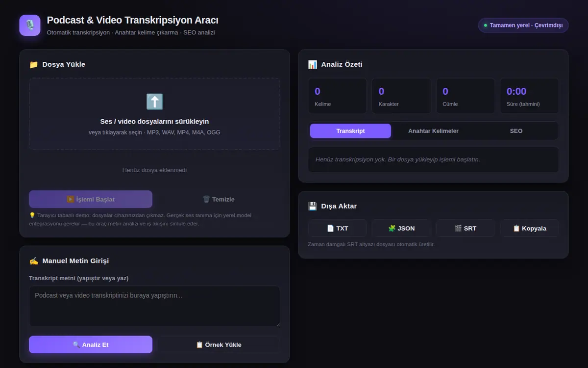
Task: Copy transcript with the Kopyala button
Action: (x=529, y=228)
